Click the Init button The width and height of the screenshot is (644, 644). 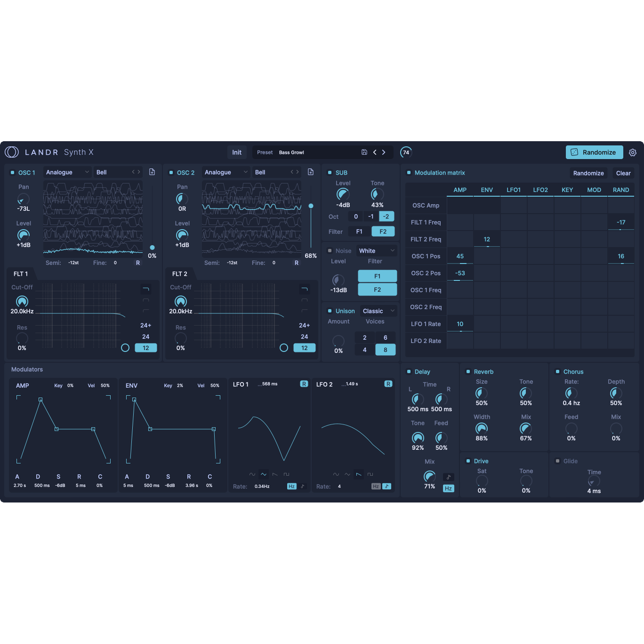tap(237, 152)
